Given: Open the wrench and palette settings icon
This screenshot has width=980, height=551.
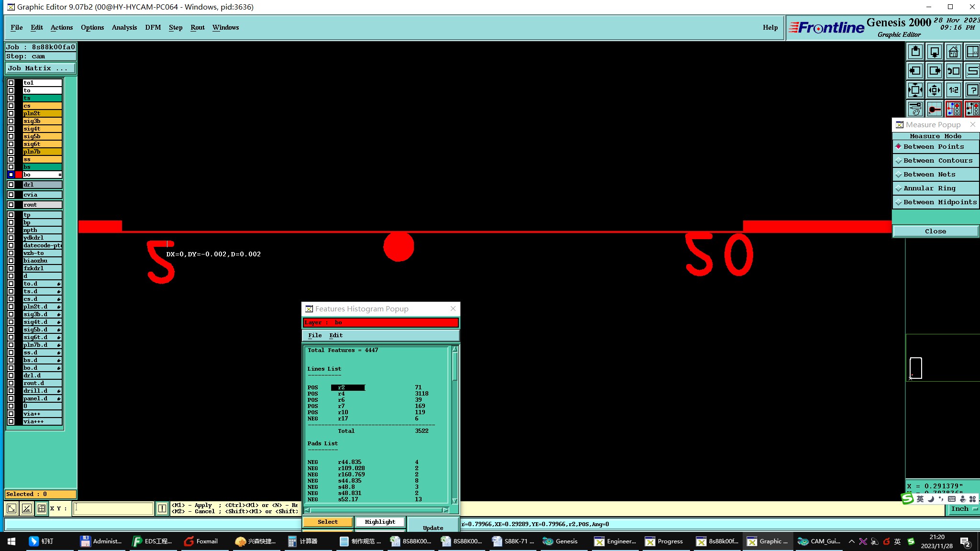Looking at the screenshot, I should click(x=915, y=109).
